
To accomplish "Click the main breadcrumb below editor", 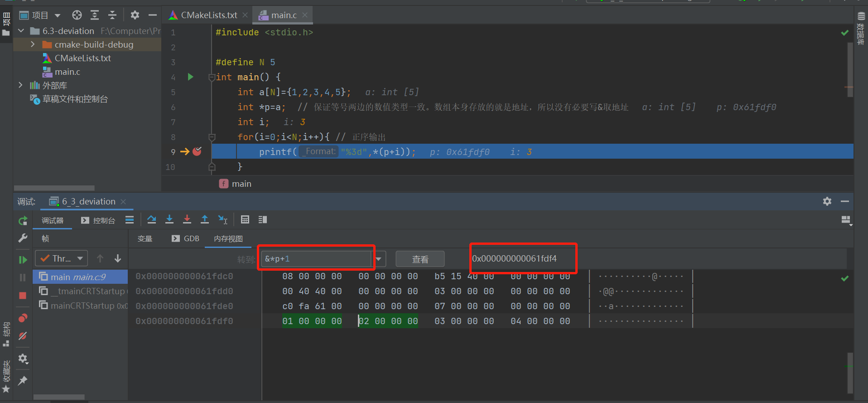I will coord(236,184).
